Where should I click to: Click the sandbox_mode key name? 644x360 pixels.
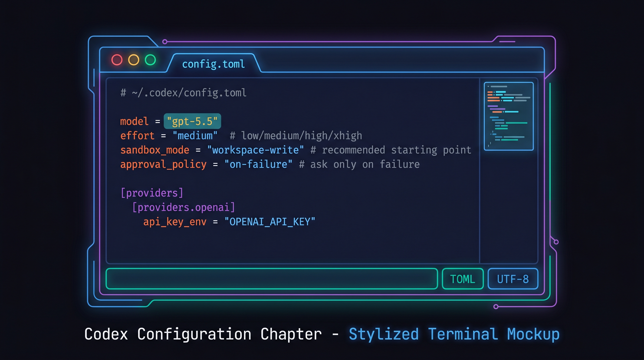(x=155, y=150)
